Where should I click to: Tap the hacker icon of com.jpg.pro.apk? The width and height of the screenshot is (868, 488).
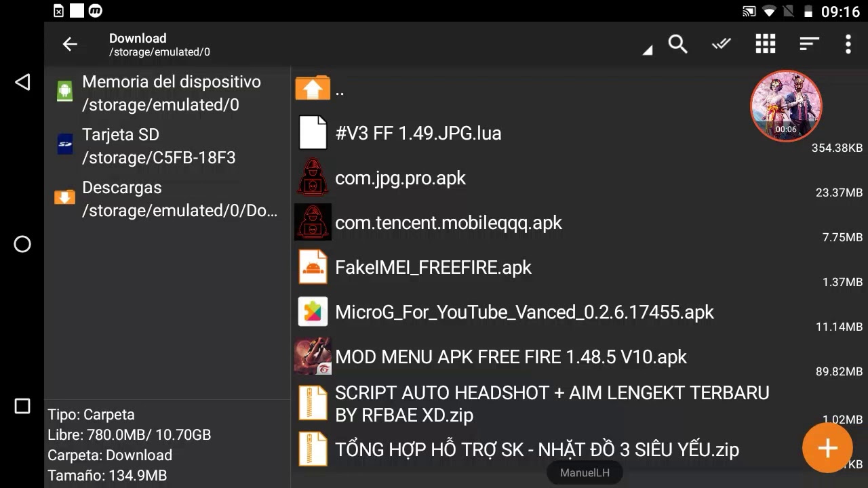coord(313,178)
